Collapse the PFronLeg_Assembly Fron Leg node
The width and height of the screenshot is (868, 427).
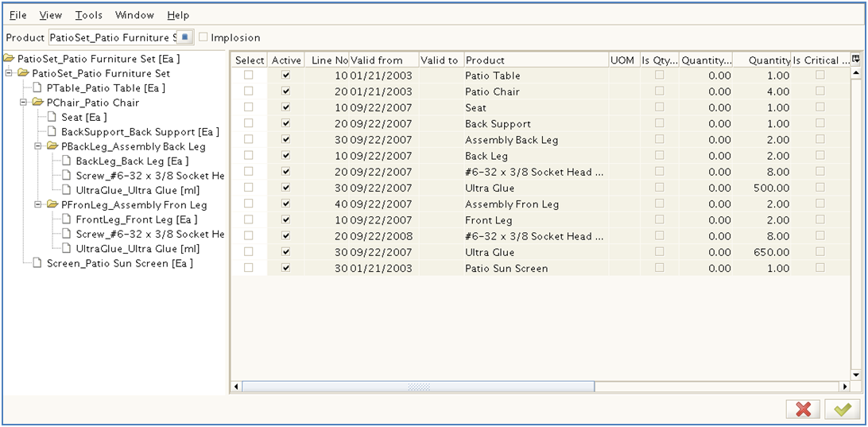tap(38, 205)
